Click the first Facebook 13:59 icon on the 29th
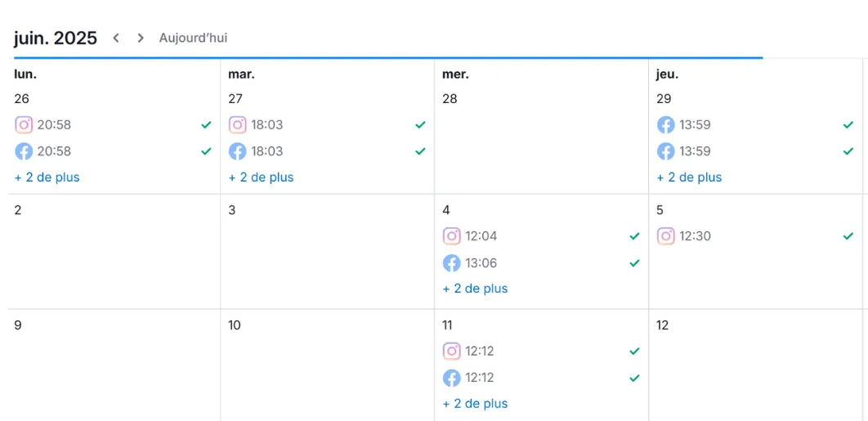Image resolution: width=868 pixels, height=421 pixels. [666, 124]
